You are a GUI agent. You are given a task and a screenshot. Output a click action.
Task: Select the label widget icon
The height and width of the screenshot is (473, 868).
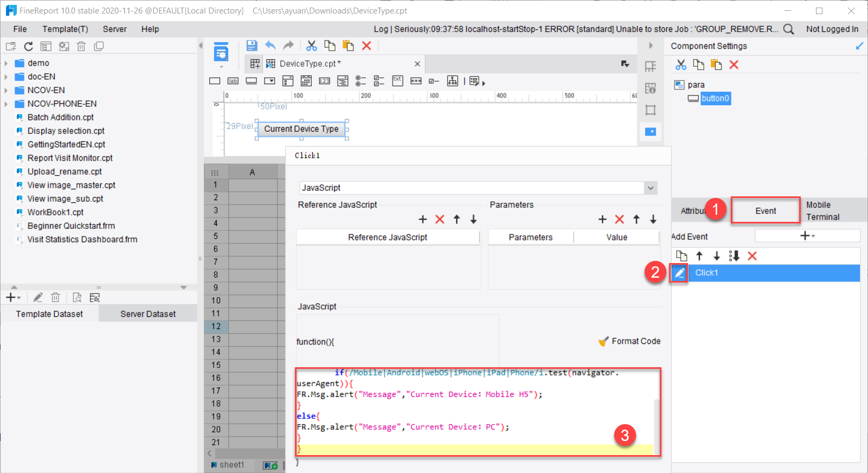click(x=233, y=81)
